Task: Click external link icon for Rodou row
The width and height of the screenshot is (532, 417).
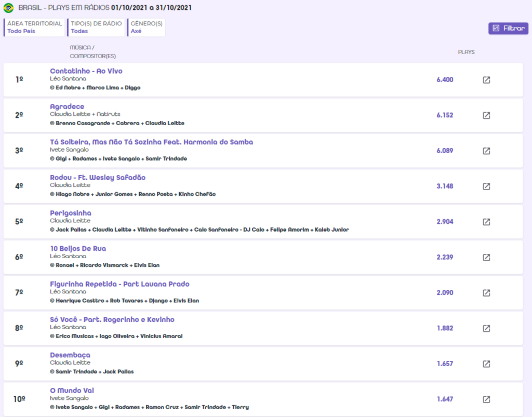Action: 486,186
